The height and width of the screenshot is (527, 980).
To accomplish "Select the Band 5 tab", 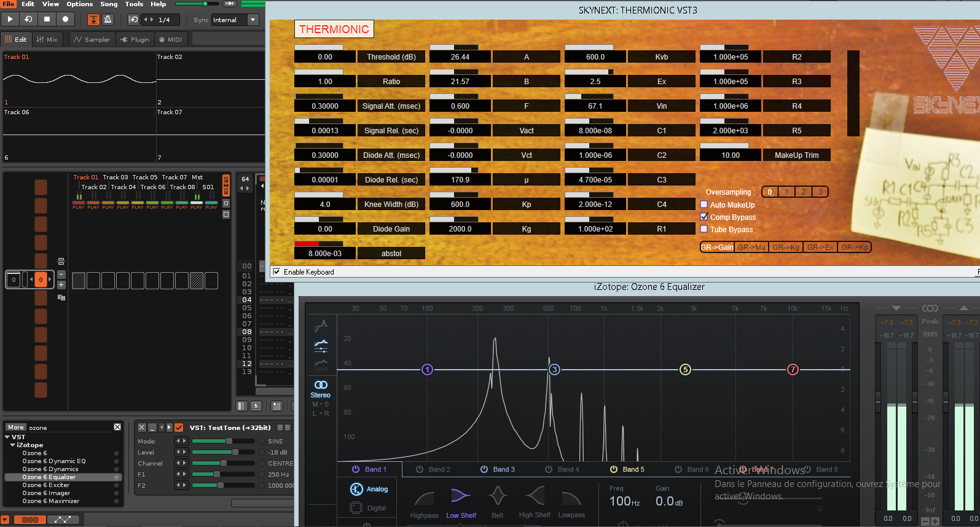I will (627, 469).
